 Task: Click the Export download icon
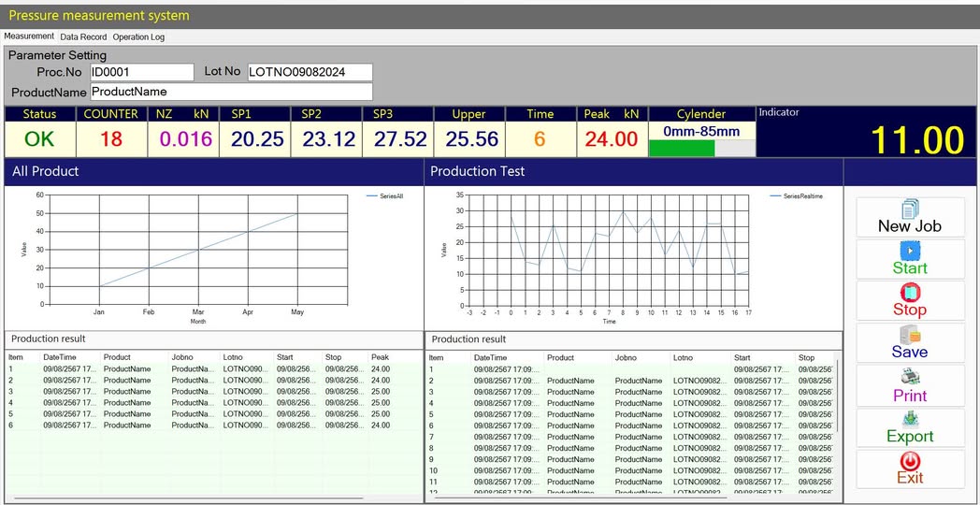click(x=910, y=419)
